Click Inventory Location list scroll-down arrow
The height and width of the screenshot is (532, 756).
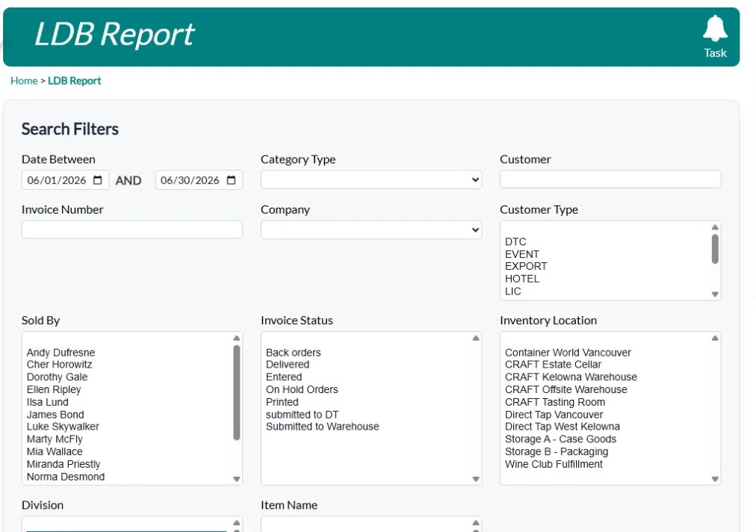715,479
